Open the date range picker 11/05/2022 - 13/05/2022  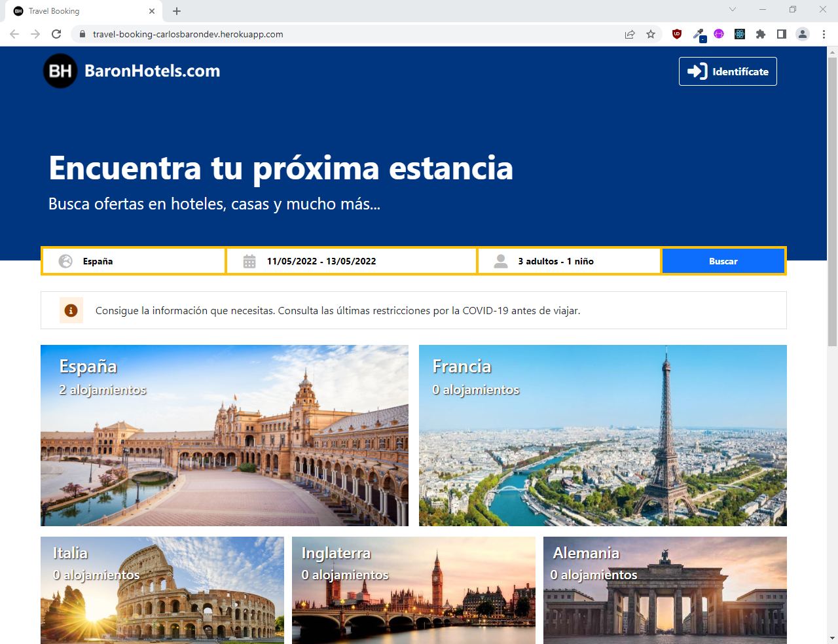click(351, 261)
